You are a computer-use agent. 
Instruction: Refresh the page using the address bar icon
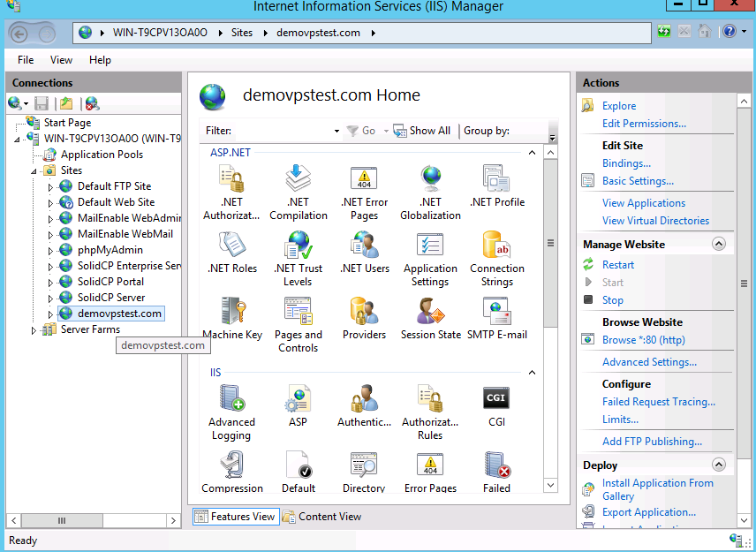(664, 32)
